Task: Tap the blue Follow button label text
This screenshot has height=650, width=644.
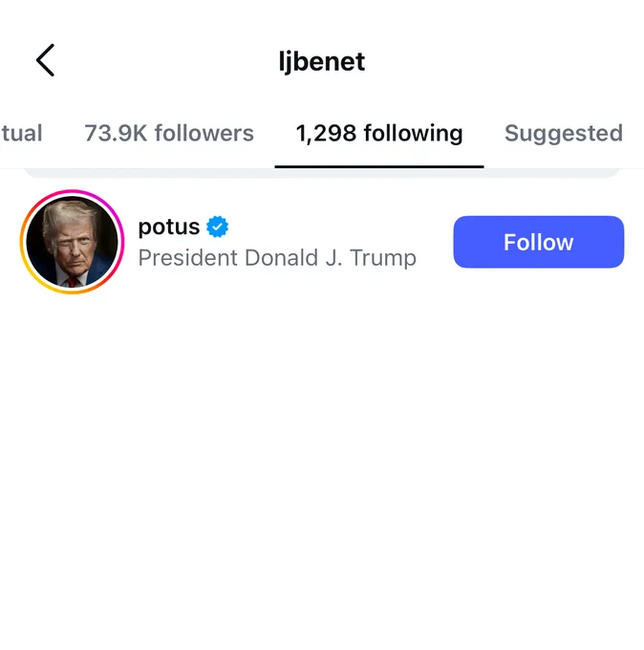Action: tap(538, 242)
